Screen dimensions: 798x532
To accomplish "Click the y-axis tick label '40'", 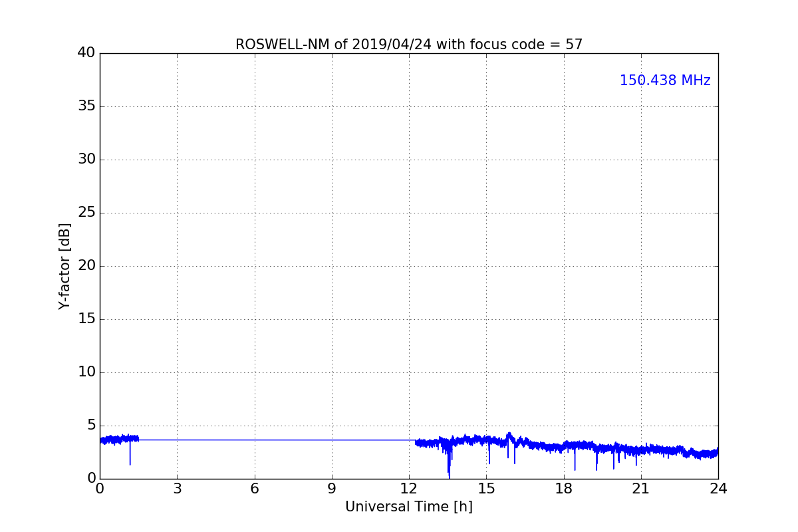I will (86, 53).
